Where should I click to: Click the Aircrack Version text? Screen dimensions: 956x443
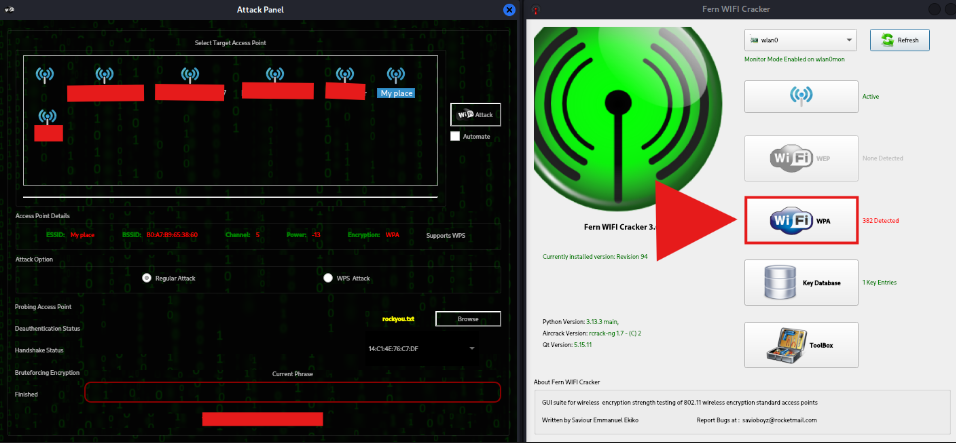pos(591,333)
